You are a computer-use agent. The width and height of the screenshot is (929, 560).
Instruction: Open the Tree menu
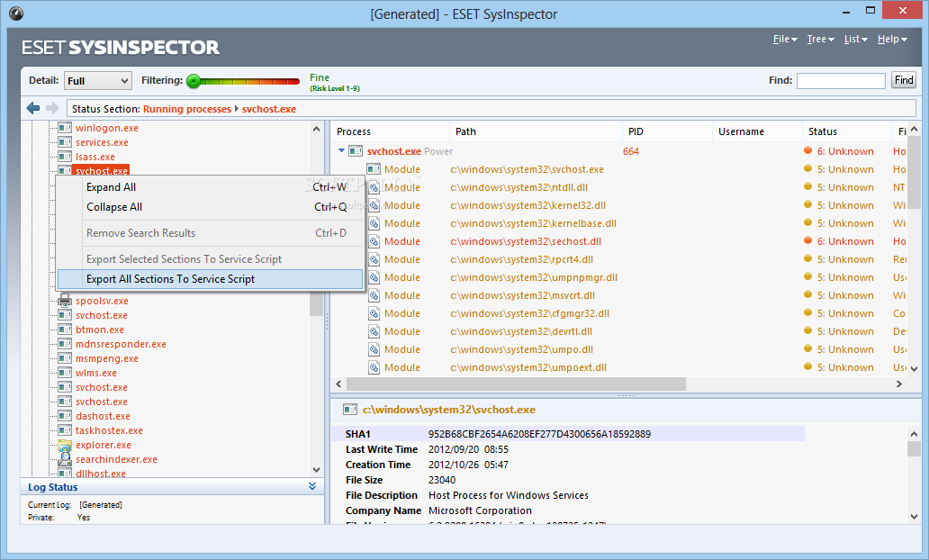pos(821,39)
